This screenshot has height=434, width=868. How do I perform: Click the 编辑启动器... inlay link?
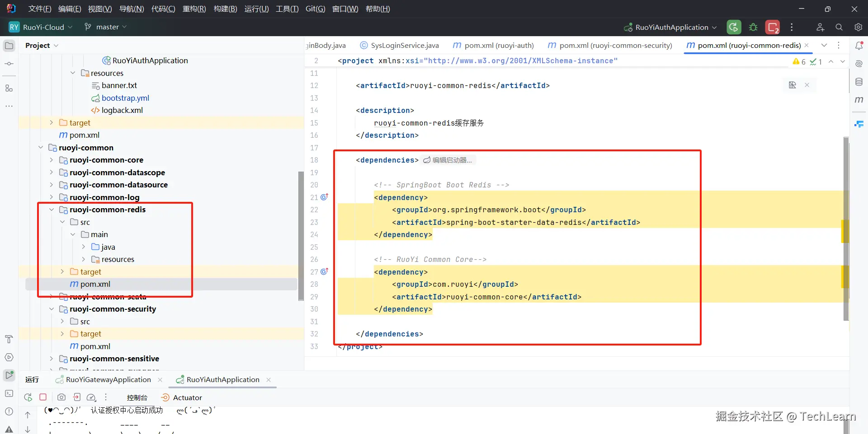(448, 160)
